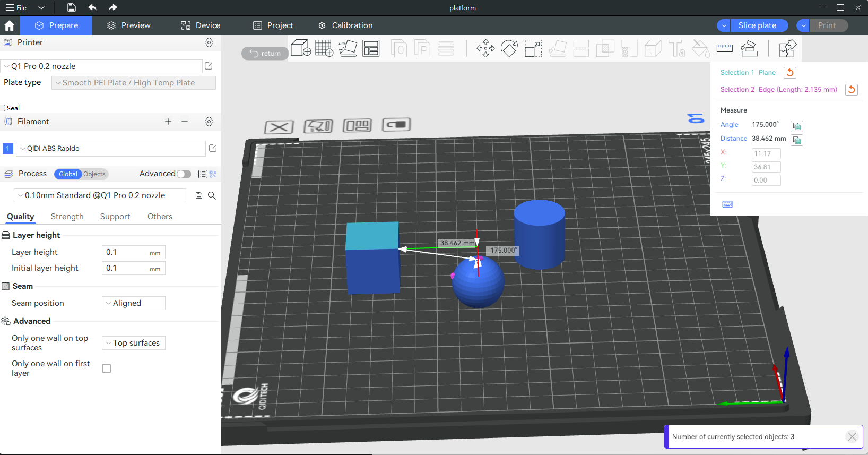The image size is (868, 455).
Task: Select the Scale tool in toolbar
Action: (533, 49)
